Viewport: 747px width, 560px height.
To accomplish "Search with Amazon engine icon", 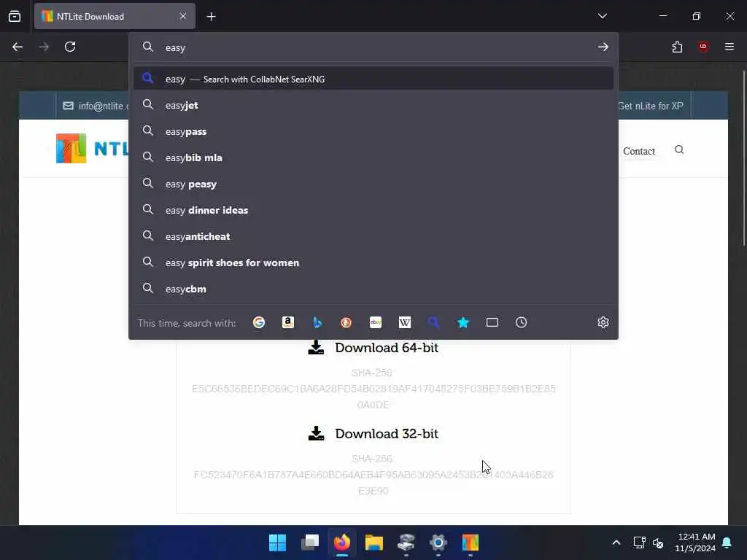I will click(287, 322).
